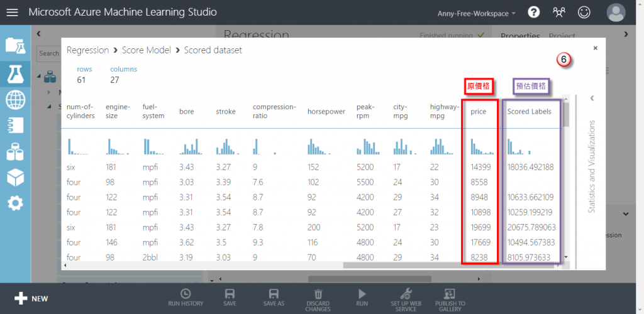Click Scored Labels value 8105.973633
644x314 pixels.
click(528, 257)
